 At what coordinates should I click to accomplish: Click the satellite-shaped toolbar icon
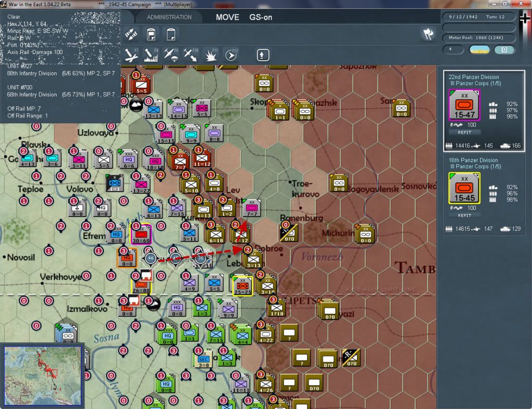(x=131, y=34)
